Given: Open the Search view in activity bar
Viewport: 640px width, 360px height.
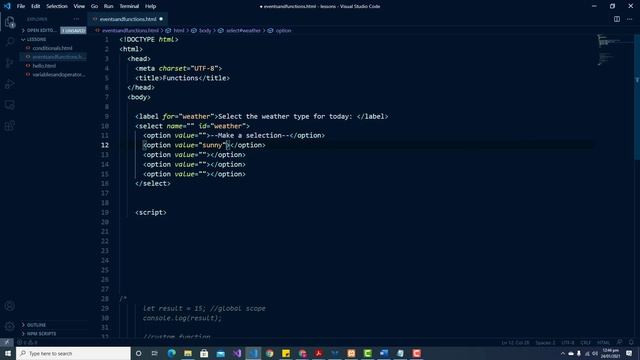Looking at the screenshot, I should (x=9, y=42).
